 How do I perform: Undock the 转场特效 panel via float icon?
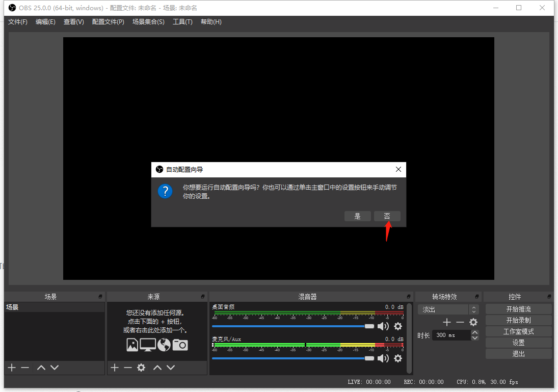[x=477, y=297]
